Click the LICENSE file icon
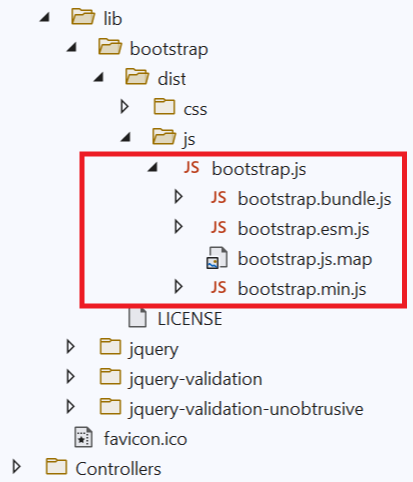The width and height of the screenshot is (413, 482). pos(137,318)
